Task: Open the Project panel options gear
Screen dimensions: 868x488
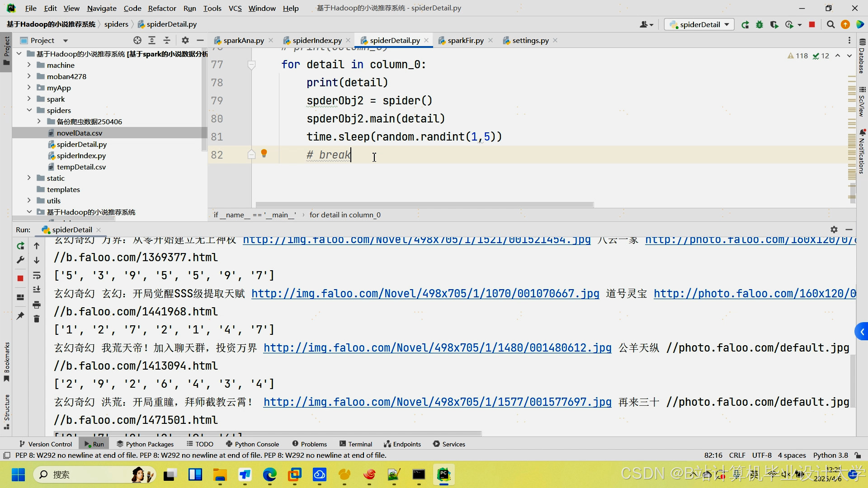Action: tap(185, 40)
